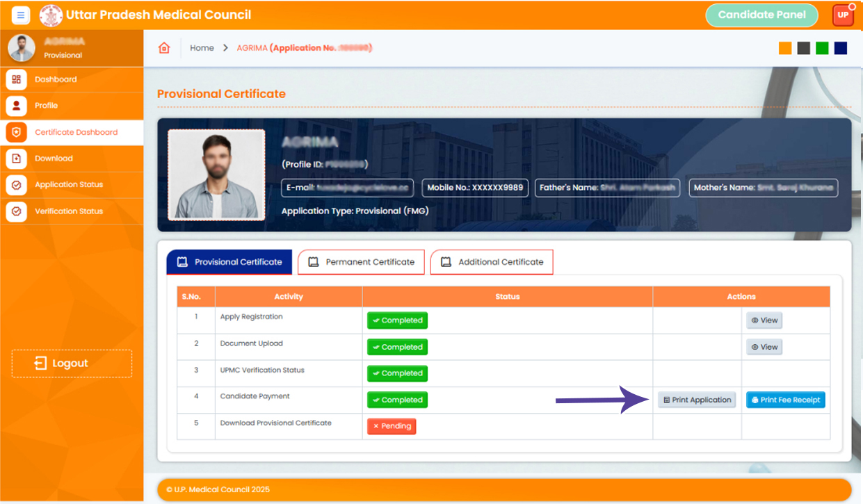View the Document Upload details
The width and height of the screenshot is (863, 504).
[764, 347]
